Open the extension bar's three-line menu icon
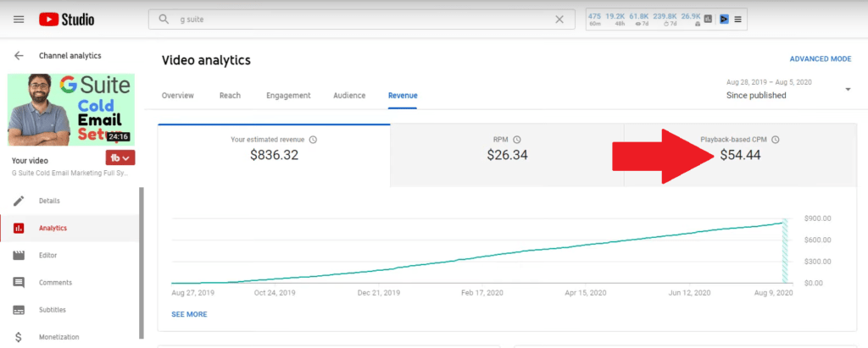868x348 pixels. [x=737, y=19]
